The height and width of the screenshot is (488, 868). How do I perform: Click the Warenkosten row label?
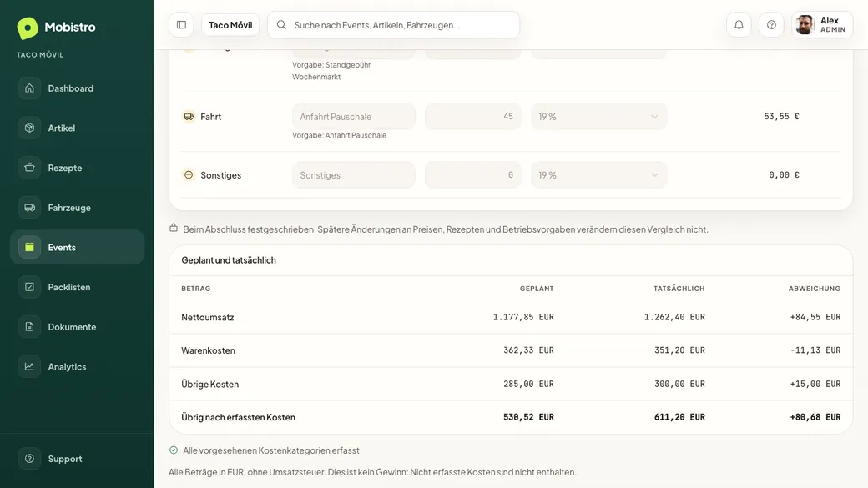[208, 350]
